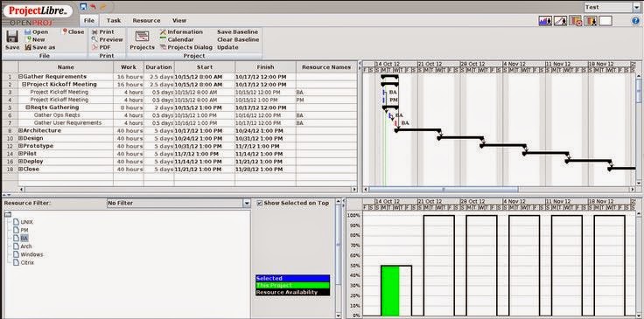The height and width of the screenshot is (319, 644).
Task: Switch to the Resource tab
Action: coord(146,20)
